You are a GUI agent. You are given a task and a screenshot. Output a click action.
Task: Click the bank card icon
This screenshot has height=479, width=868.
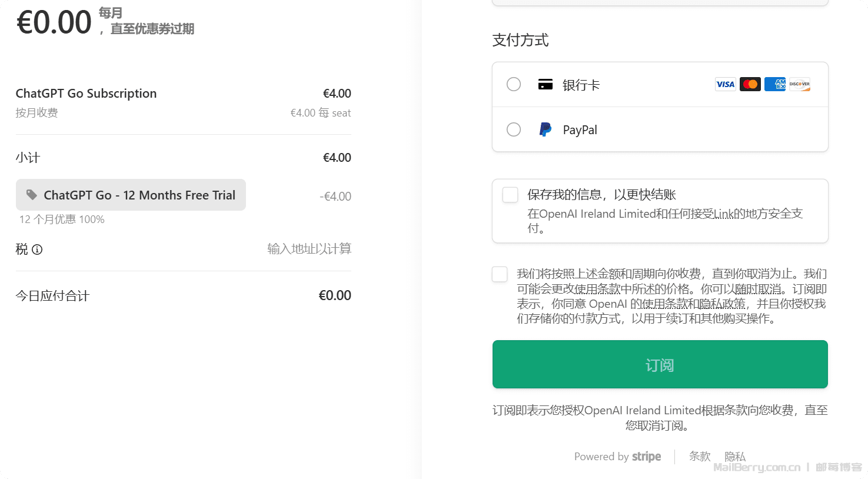(x=546, y=84)
